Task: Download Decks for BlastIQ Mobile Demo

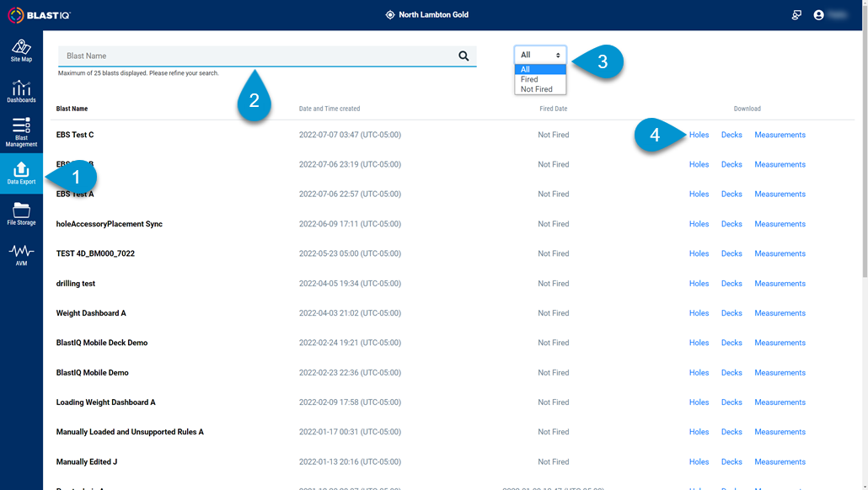Action: click(x=731, y=373)
